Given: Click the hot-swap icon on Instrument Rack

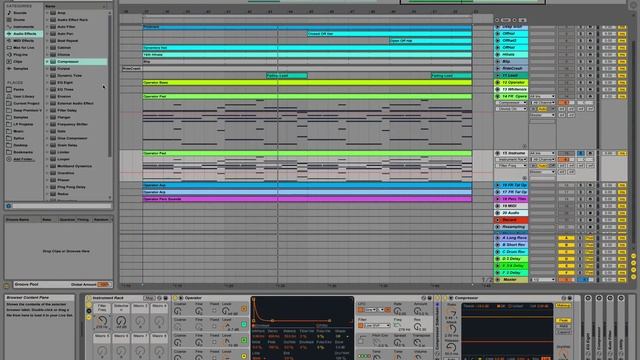Looking at the screenshot, I should [160, 298].
